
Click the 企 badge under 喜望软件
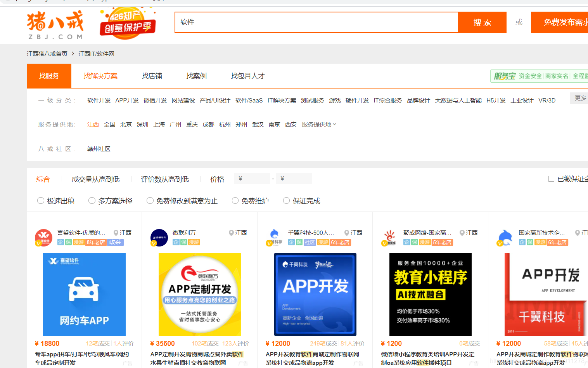[61, 242]
